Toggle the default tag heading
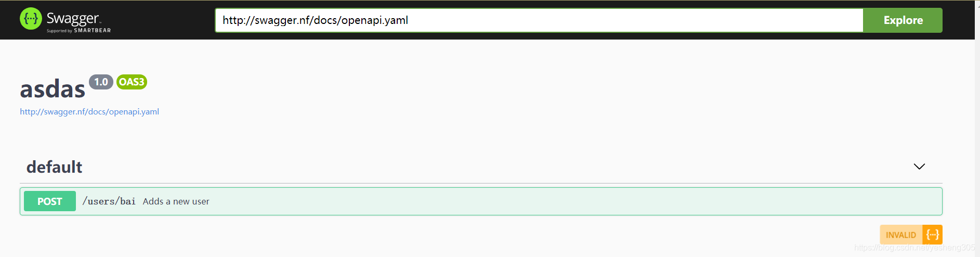980x257 pixels. [54, 167]
